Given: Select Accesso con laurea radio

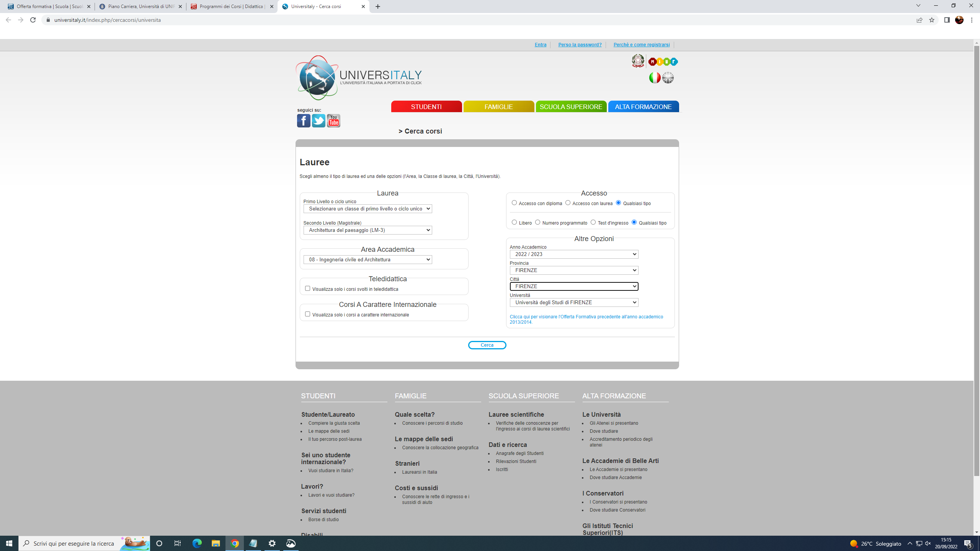Looking at the screenshot, I should pos(568,203).
